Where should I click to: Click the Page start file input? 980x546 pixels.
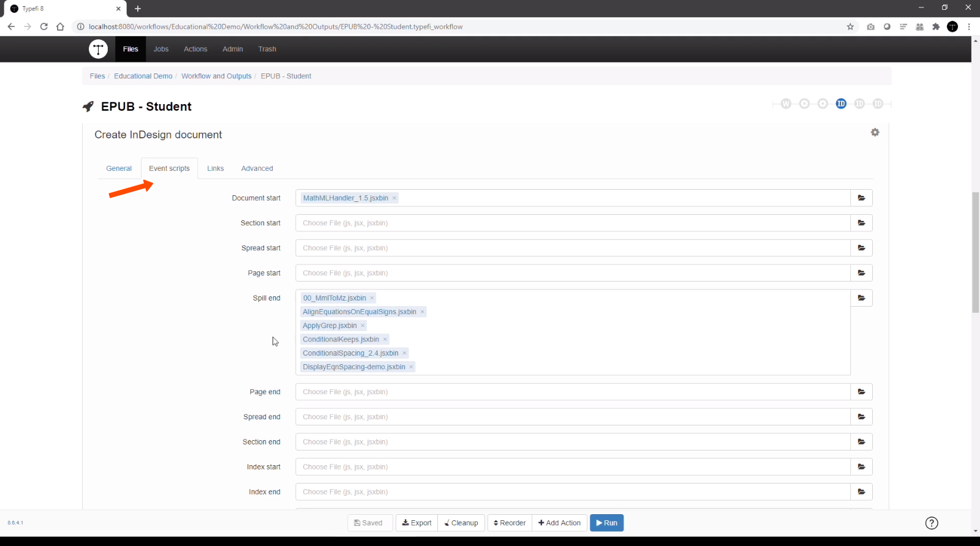pos(573,273)
